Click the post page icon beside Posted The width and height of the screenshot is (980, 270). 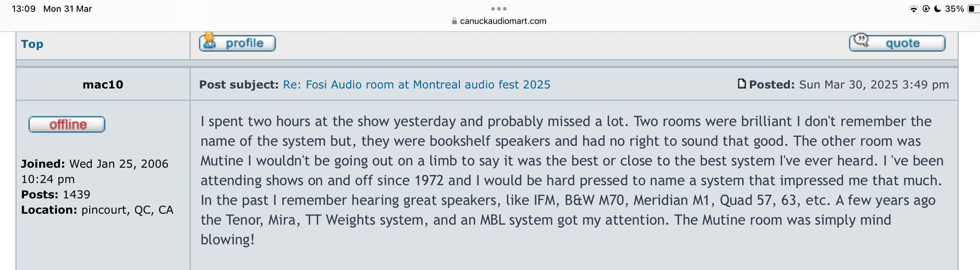click(x=741, y=84)
